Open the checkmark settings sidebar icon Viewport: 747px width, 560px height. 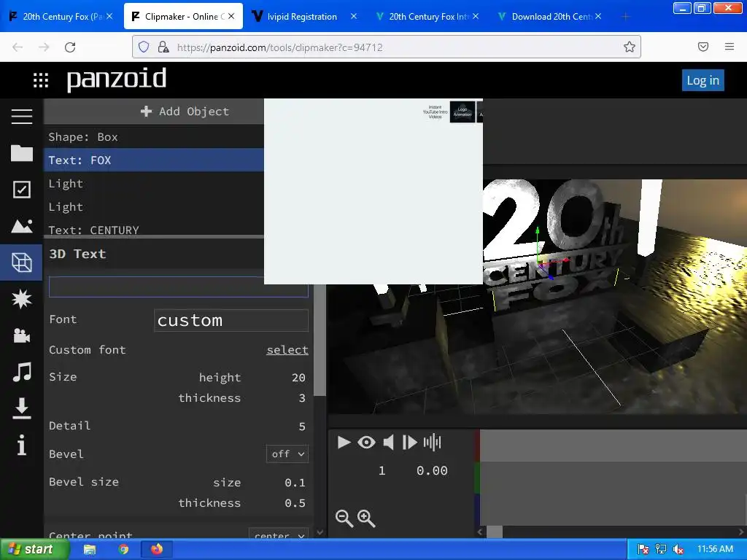(x=21, y=189)
